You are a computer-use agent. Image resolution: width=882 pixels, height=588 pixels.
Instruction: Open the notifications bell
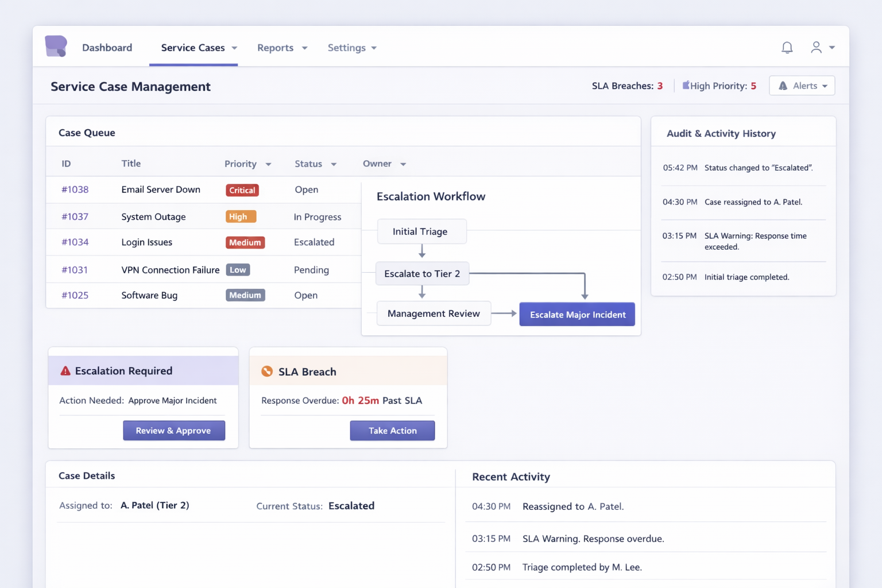(x=787, y=48)
